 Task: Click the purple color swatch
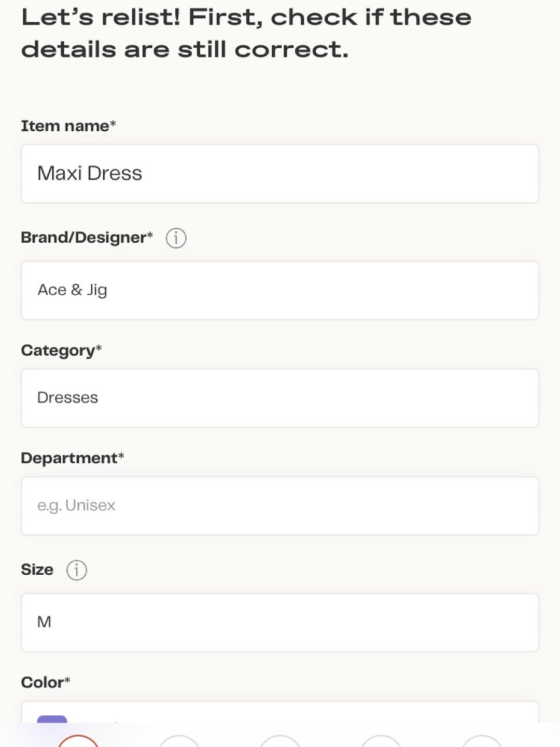(x=52, y=719)
